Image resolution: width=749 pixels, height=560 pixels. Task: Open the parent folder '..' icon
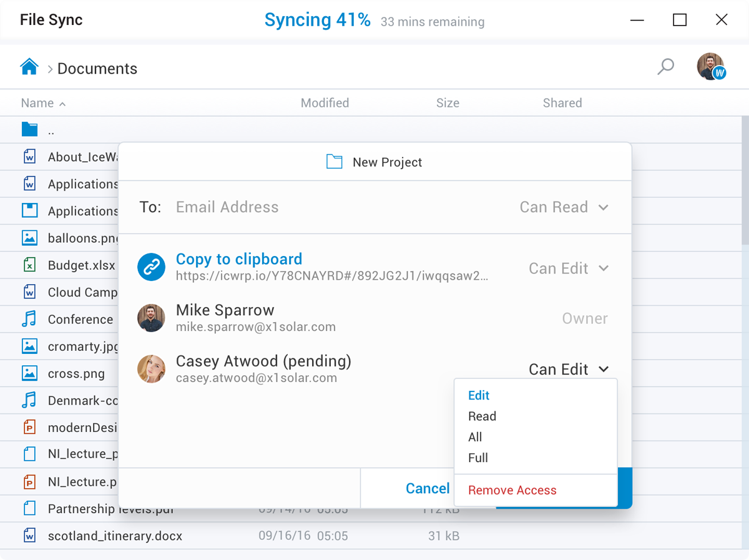(29, 130)
